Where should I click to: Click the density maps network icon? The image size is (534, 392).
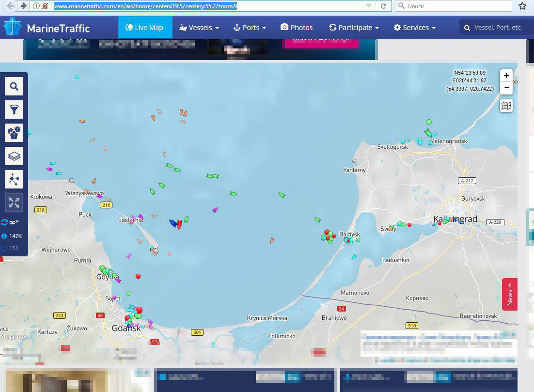pyautogui.click(x=14, y=179)
